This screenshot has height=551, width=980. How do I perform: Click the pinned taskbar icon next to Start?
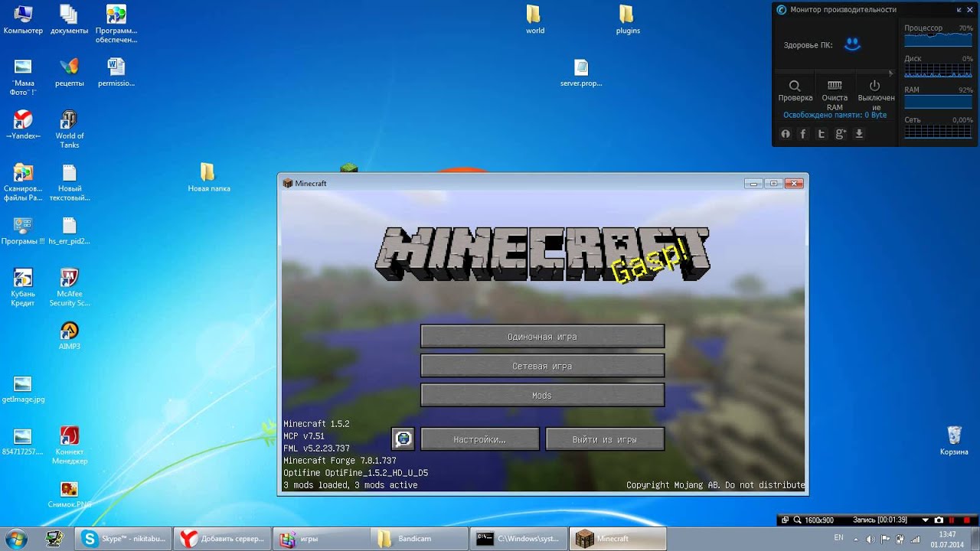pyautogui.click(x=54, y=539)
